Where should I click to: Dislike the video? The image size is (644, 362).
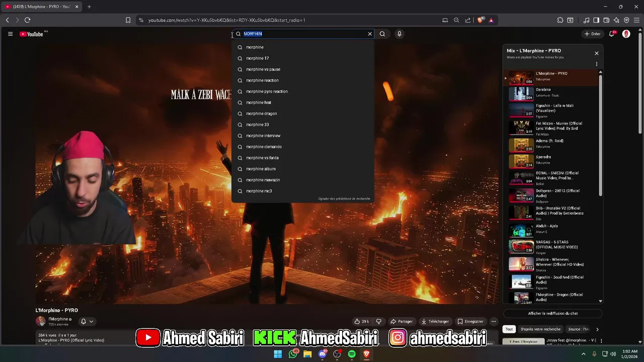click(379, 321)
